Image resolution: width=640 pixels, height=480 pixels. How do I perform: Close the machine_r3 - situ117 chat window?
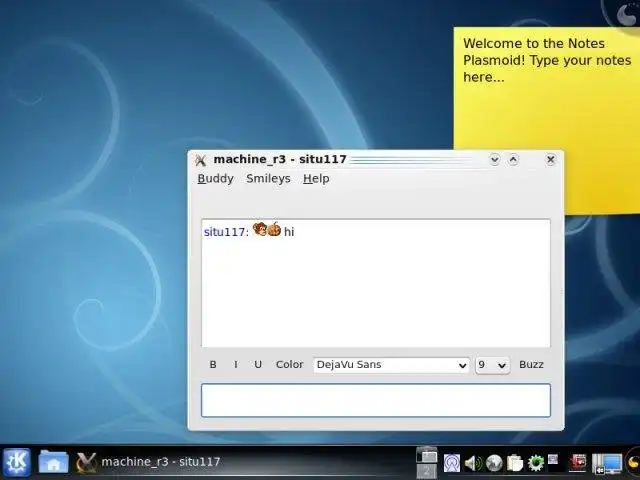tap(550, 159)
